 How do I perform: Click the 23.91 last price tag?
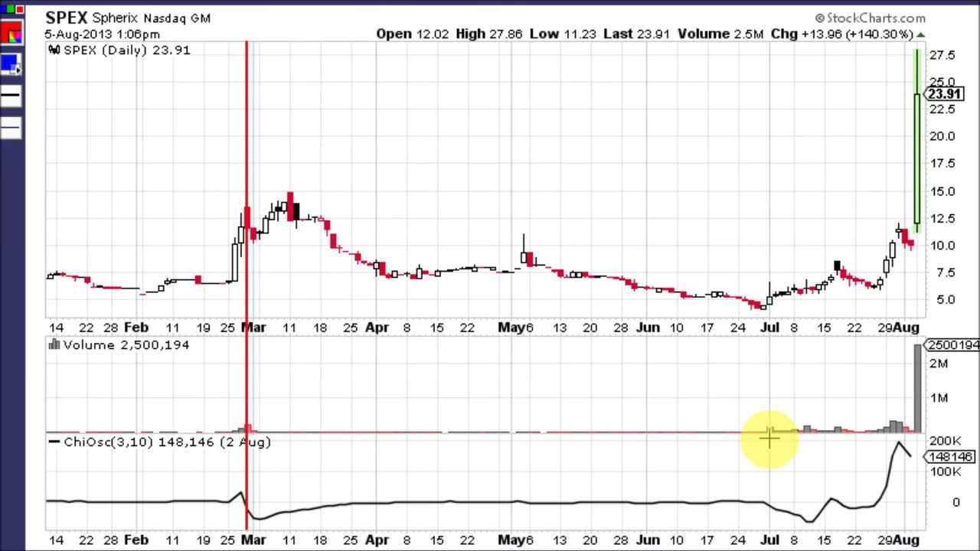pyautogui.click(x=943, y=94)
